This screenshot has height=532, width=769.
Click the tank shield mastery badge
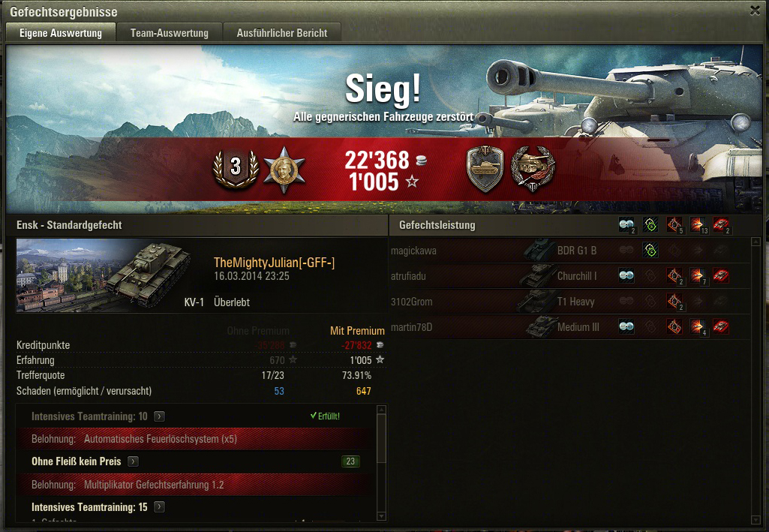pos(485,169)
